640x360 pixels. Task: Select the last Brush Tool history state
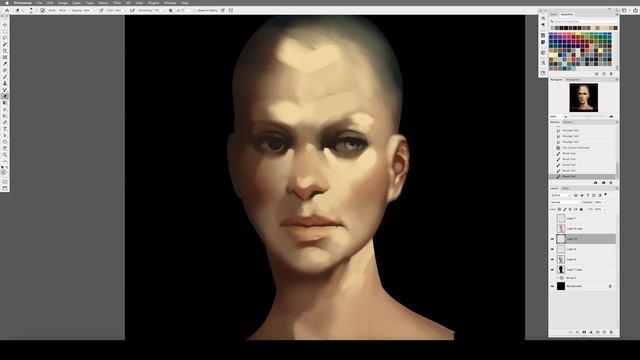coord(582,176)
